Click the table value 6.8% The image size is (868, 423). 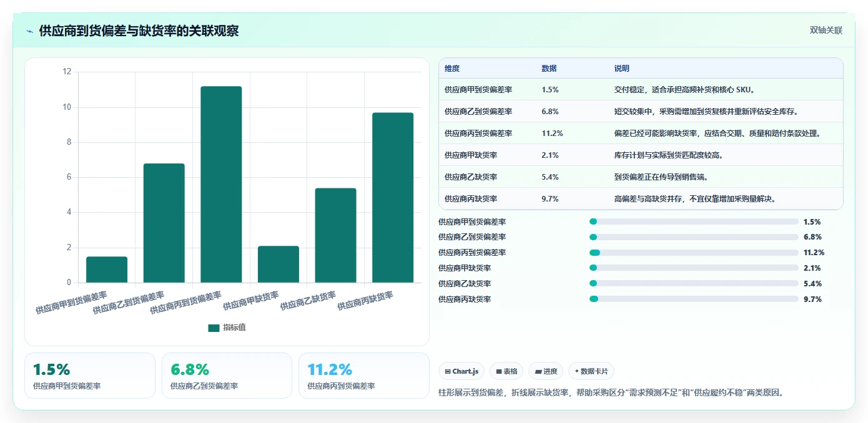coord(550,112)
